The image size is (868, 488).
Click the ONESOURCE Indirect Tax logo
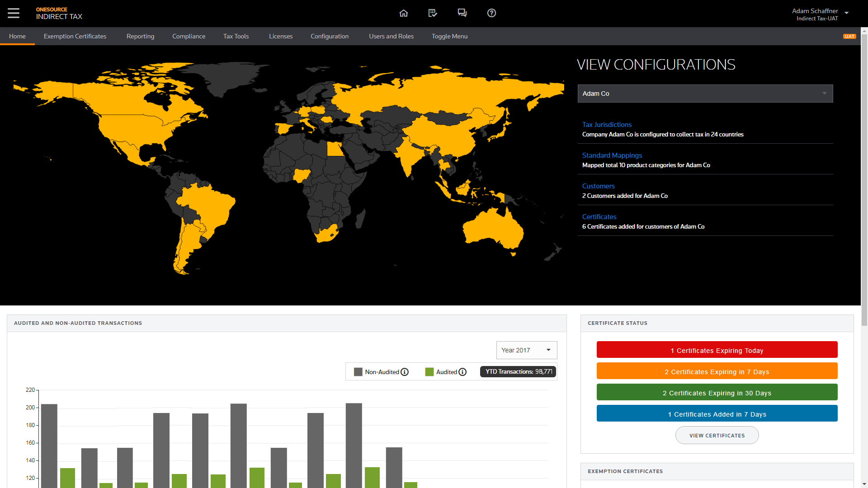[59, 13]
